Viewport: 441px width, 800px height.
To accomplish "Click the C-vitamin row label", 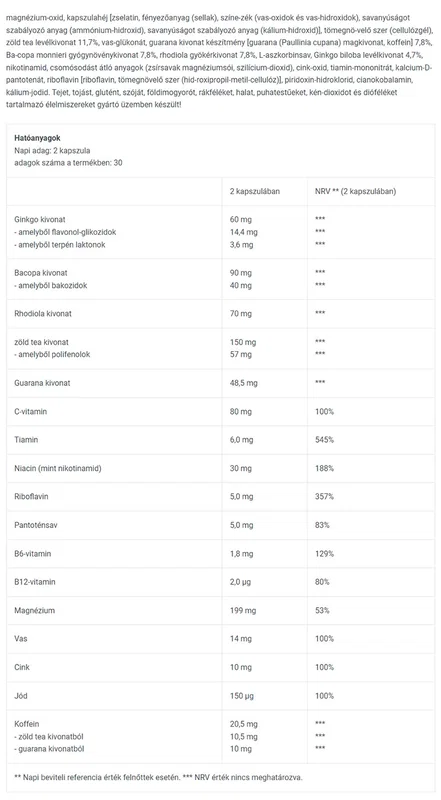I will [31, 411].
